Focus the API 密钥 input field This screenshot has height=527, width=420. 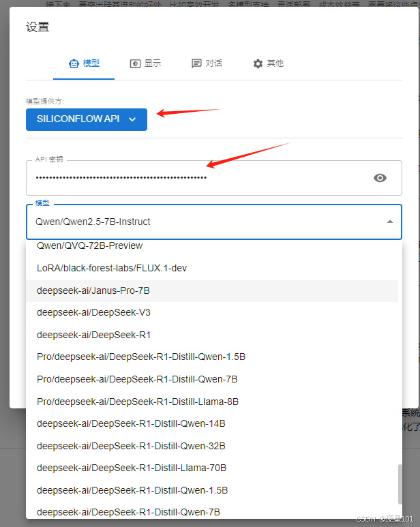pos(213,178)
